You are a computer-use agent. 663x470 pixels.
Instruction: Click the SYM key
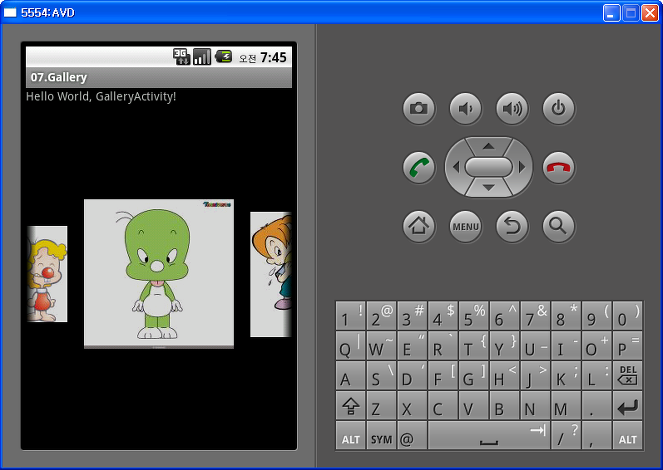(x=381, y=435)
